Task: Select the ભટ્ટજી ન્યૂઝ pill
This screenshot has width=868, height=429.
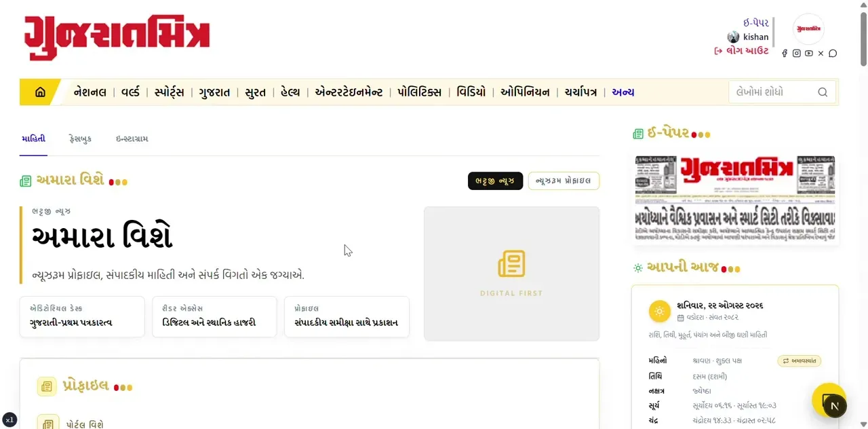Action: 495,181
